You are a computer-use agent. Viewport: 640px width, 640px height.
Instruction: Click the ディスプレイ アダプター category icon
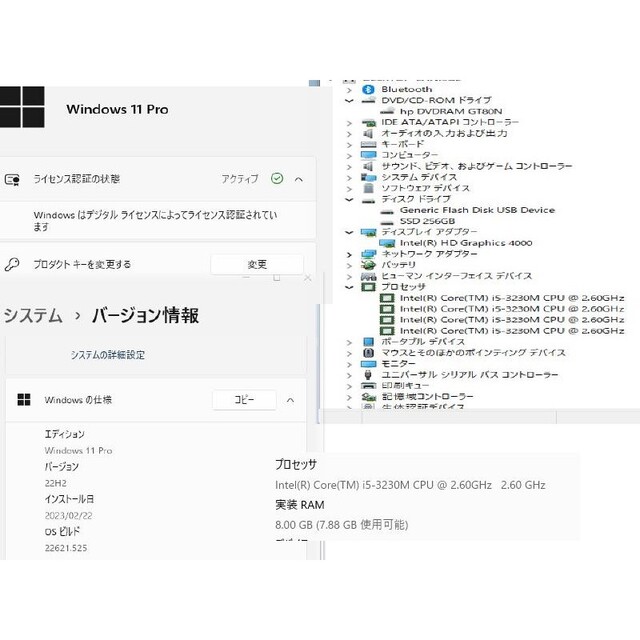[x=368, y=232]
